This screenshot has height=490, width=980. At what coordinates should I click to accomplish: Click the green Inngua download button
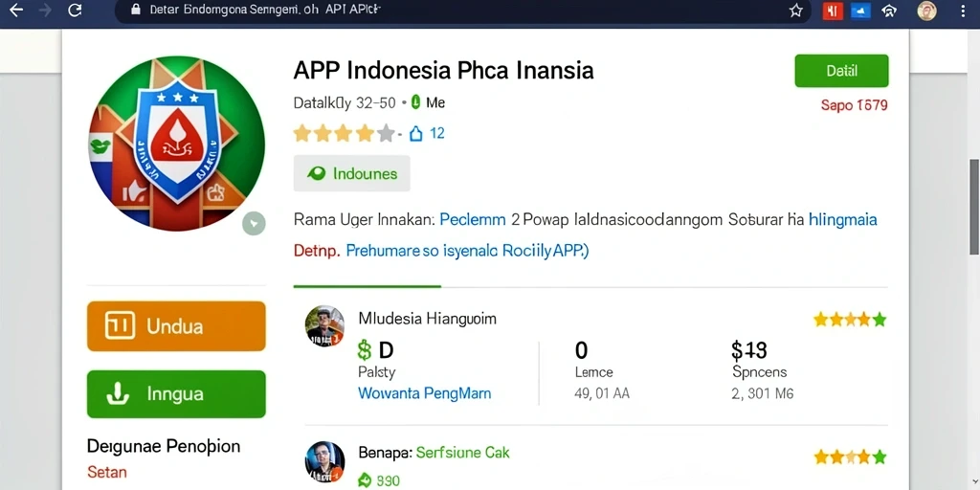pyautogui.click(x=176, y=393)
